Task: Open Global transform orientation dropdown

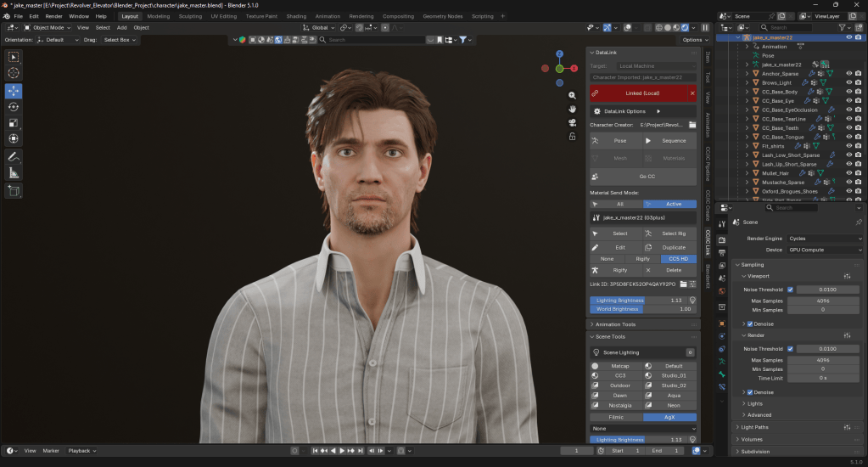Action: [319, 28]
